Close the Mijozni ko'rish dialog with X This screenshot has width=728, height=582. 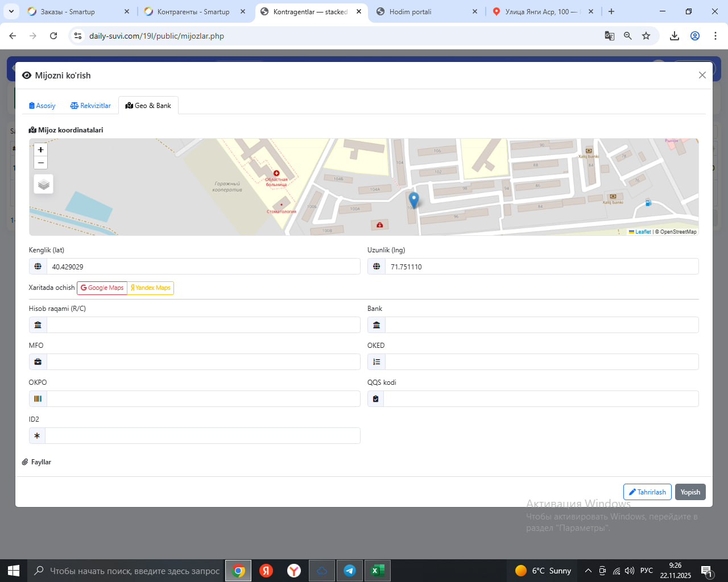tap(702, 75)
